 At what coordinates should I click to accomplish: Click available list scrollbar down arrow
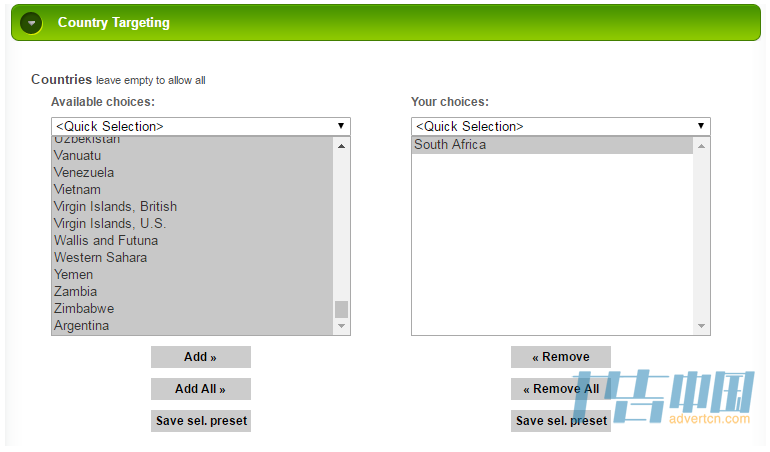(x=342, y=326)
